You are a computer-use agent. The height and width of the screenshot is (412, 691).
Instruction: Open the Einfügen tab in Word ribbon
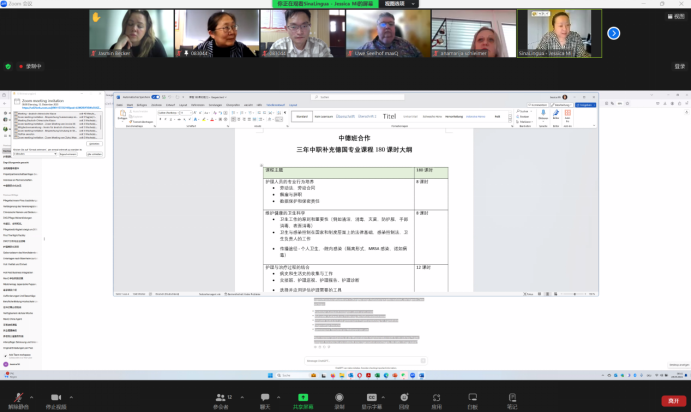142,104
